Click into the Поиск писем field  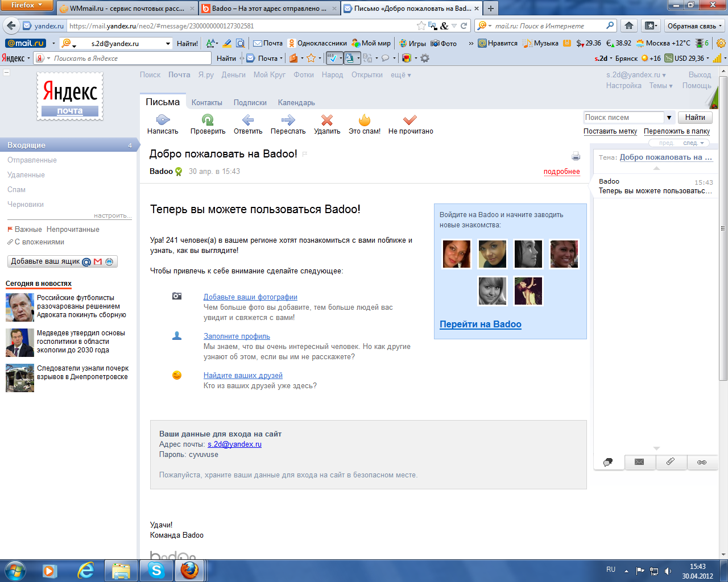pyautogui.click(x=624, y=118)
